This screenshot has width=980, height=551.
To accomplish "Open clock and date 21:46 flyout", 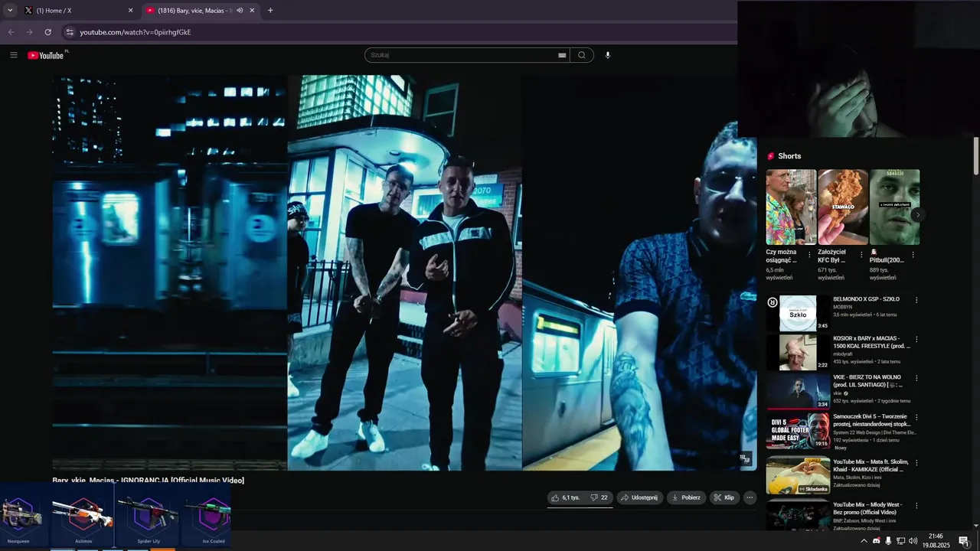I will coord(936,541).
